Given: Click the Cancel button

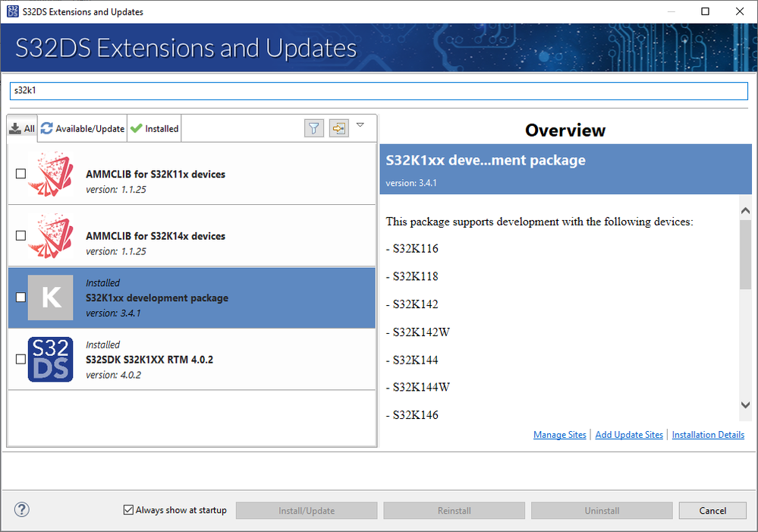Looking at the screenshot, I should (x=712, y=511).
